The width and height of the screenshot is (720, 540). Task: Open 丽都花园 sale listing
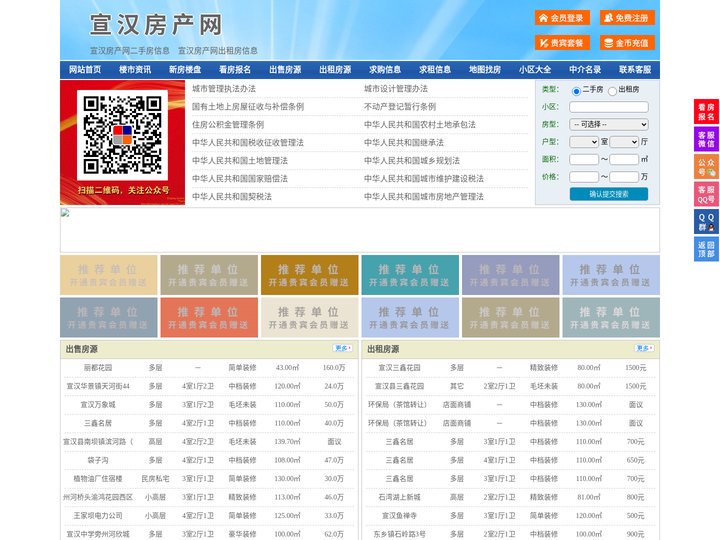coord(98,368)
